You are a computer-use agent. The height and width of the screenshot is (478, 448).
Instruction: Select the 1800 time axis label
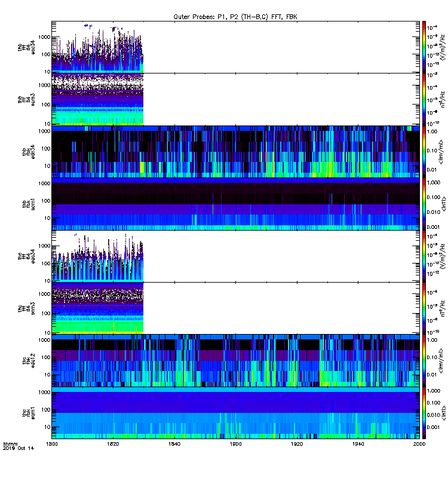52,444
